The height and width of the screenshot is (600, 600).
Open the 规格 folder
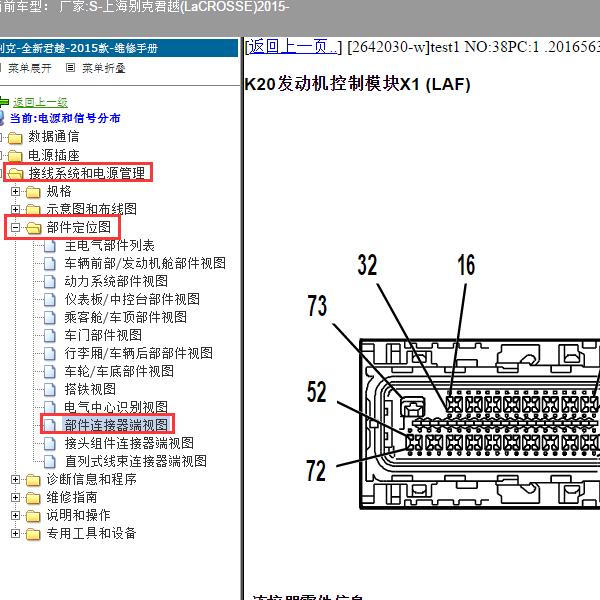pos(59,191)
